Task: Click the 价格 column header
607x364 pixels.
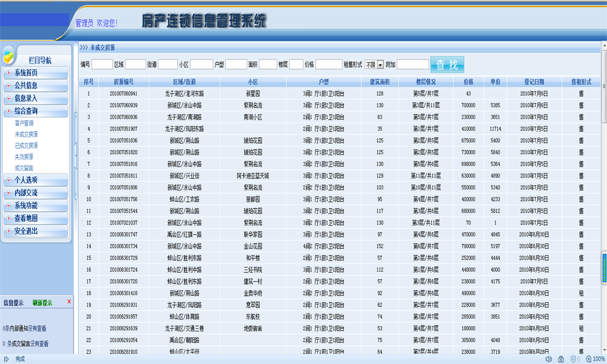Action: (x=468, y=82)
